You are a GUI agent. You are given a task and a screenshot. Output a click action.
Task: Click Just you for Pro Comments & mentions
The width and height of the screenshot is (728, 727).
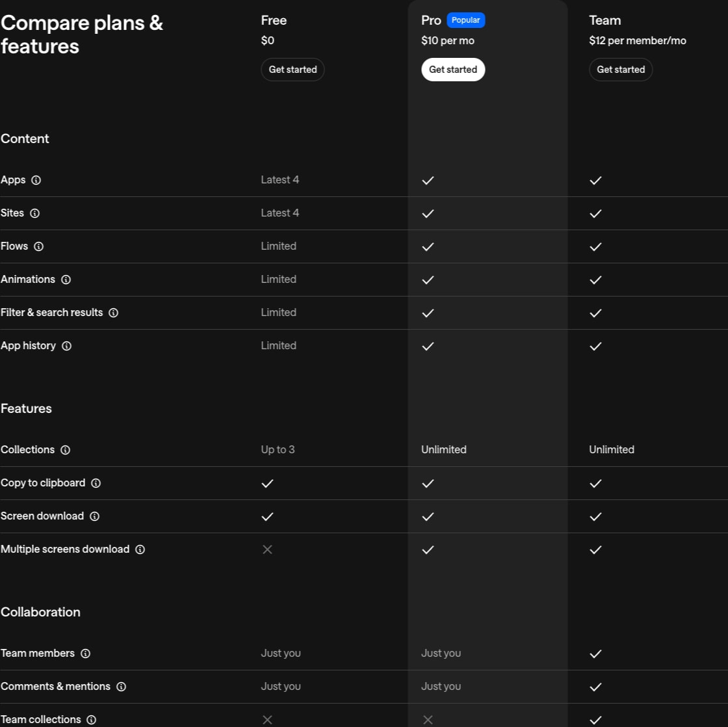pos(441,686)
